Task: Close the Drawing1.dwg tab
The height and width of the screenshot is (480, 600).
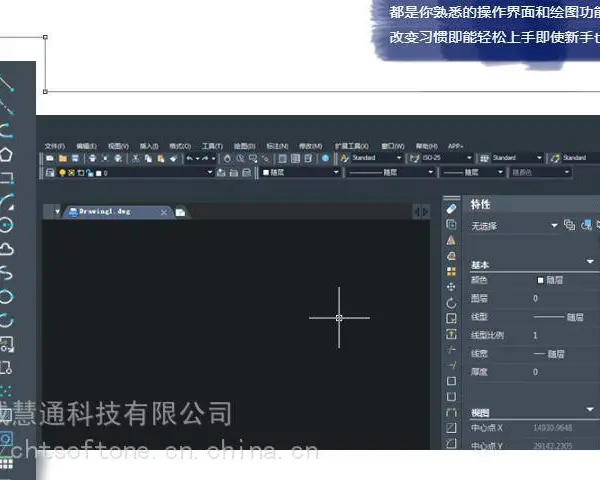Action: pyautogui.click(x=164, y=212)
